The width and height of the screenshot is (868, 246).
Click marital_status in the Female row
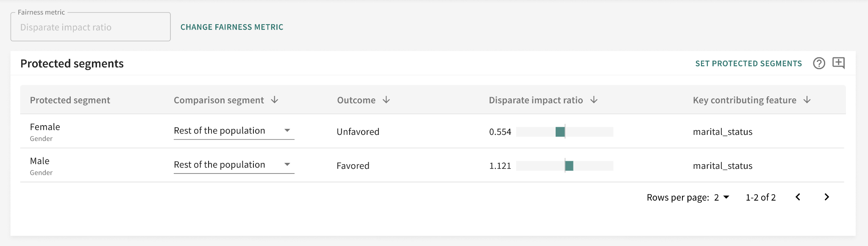[723, 132]
